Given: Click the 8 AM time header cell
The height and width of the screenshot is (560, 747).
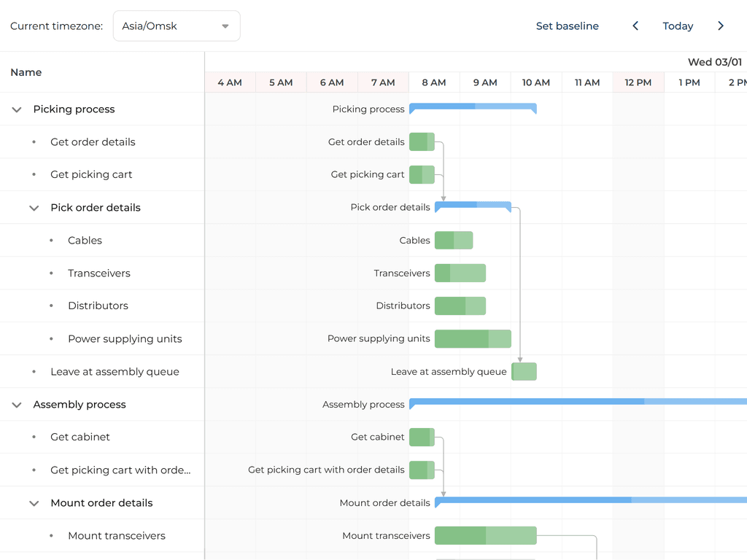Looking at the screenshot, I should click(434, 82).
